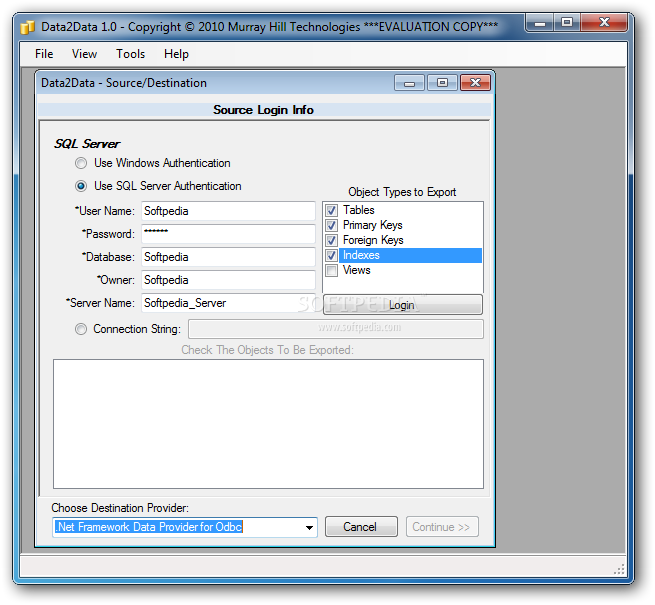Click the Object Types to Export label
Viewport: 655px width, 605px height.
pyautogui.click(x=402, y=192)
